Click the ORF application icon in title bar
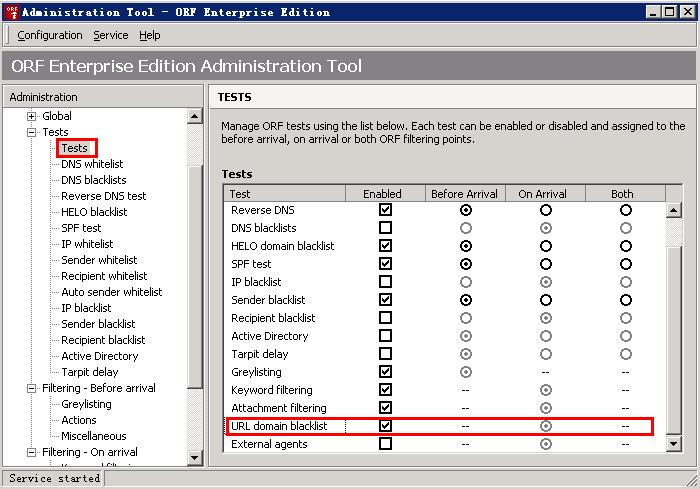This screenshot has width=700, height=489. pos(12,12)
